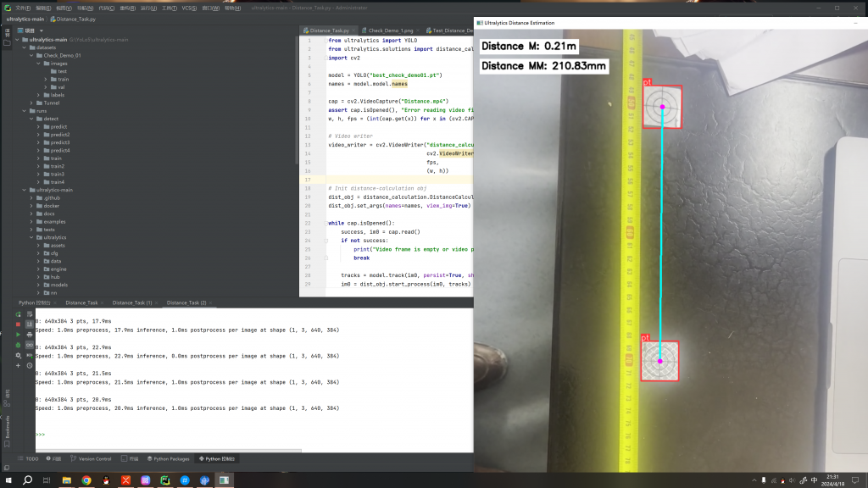This screenshot has width=868, height=488.
Task: Expand the train folder under images
Action: click(47, 79)
